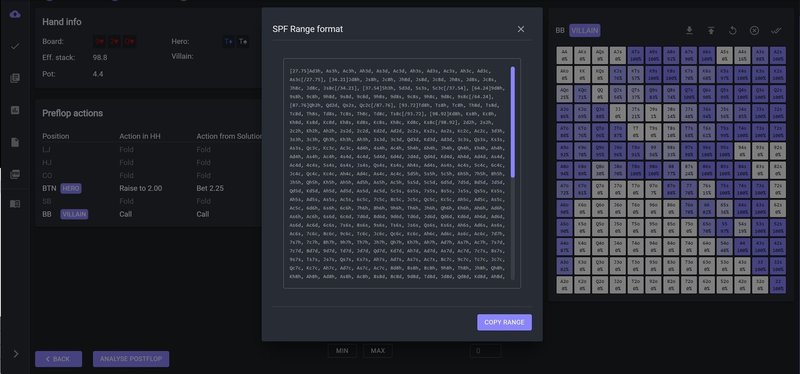Click the scrollbar in the range text box

tap(512, 122)
